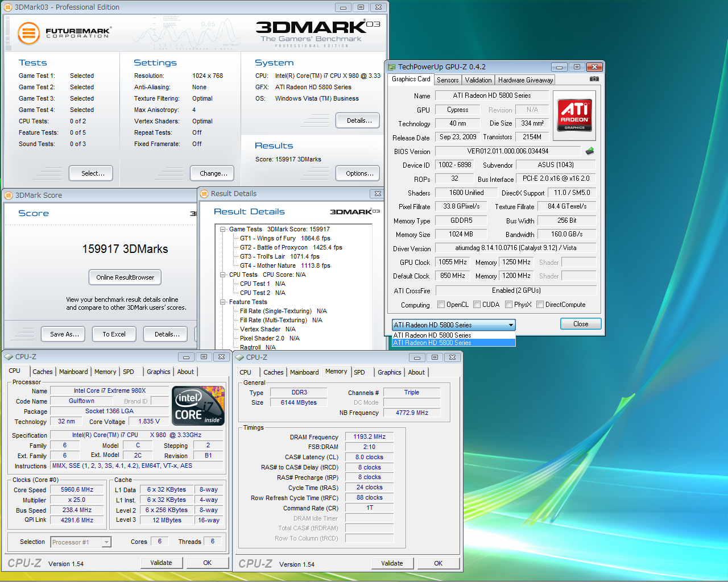The width and height of the screenshot is (728, 582).
Task: Click the GPU Clock 1055 MHz field
Action: pos(453,262)
